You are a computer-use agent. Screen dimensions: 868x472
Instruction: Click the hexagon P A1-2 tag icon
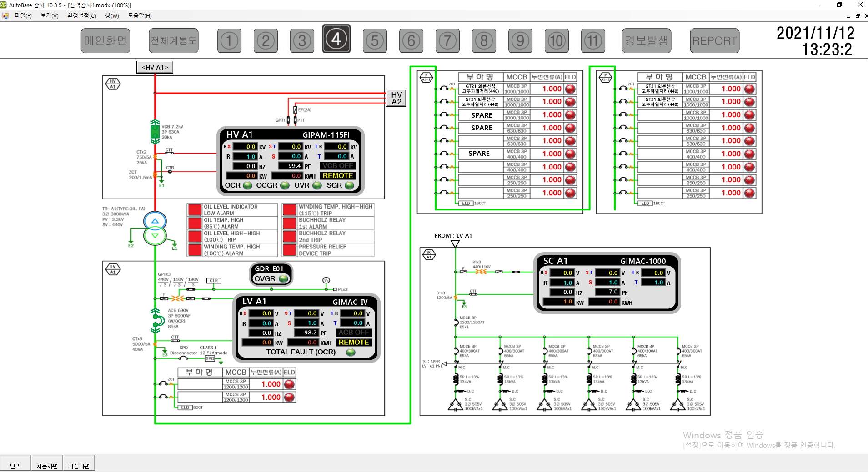(x=605, y=77)
